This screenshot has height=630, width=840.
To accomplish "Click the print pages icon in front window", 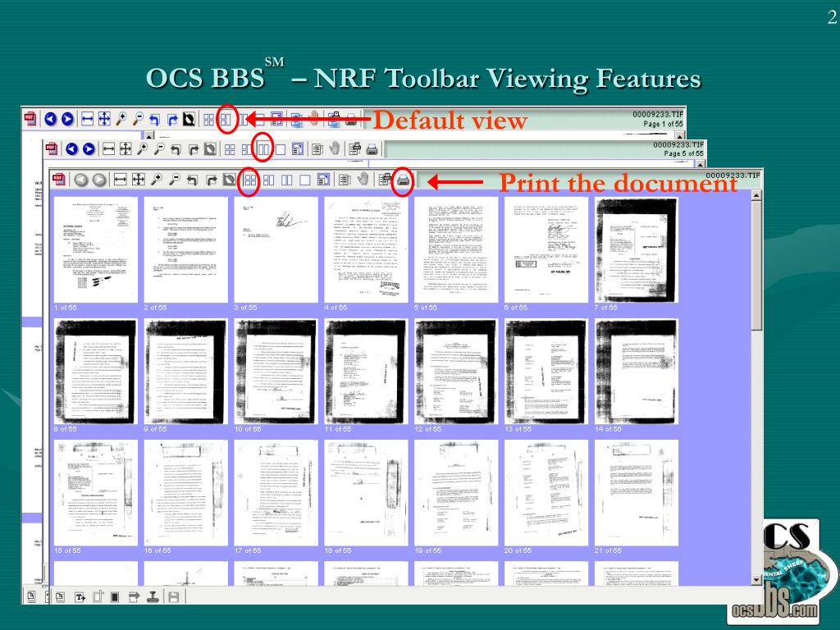I will pyautogui.click(x=384, y=180).
